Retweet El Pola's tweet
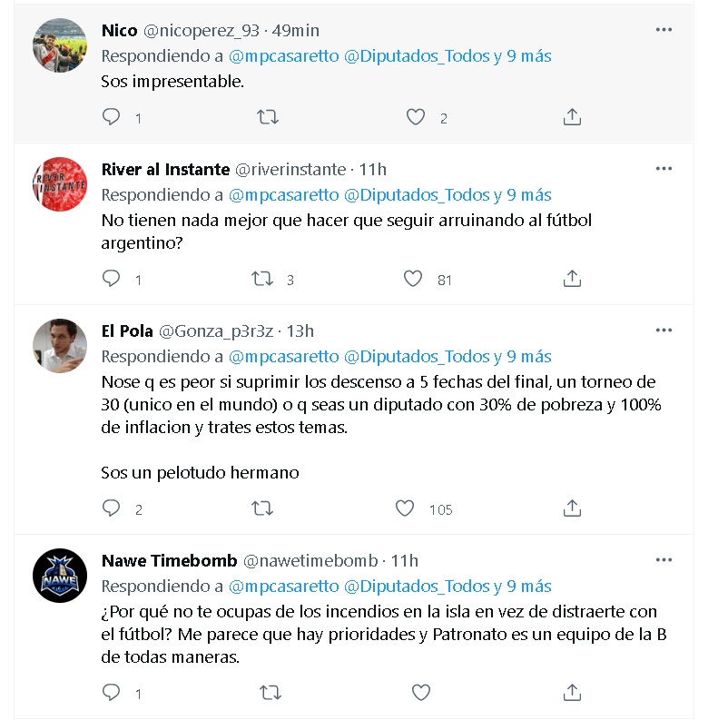Screen dimensions: 728x720 [x=262, y=508]
